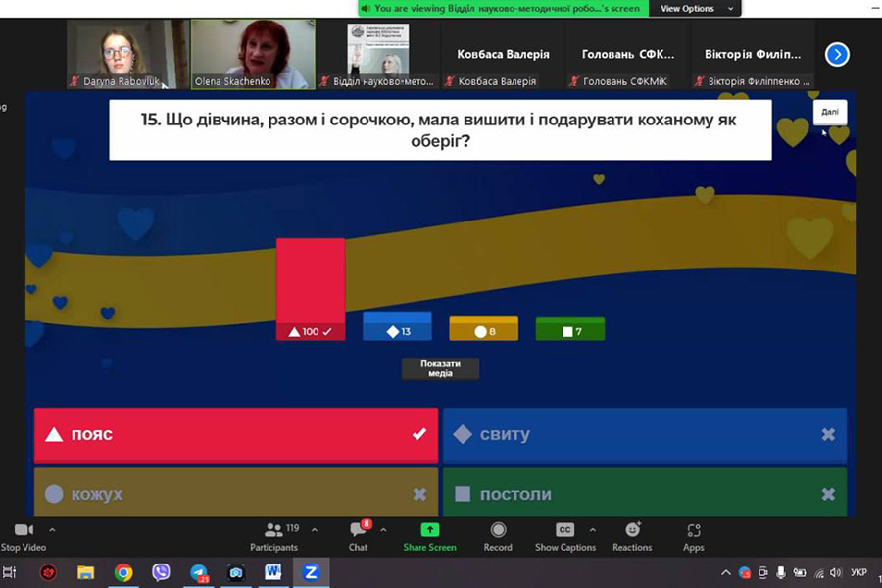Click the checkmark on the 'пояс' answer
The width and height of the screenshot is (882, 588).
coord(419,434)
